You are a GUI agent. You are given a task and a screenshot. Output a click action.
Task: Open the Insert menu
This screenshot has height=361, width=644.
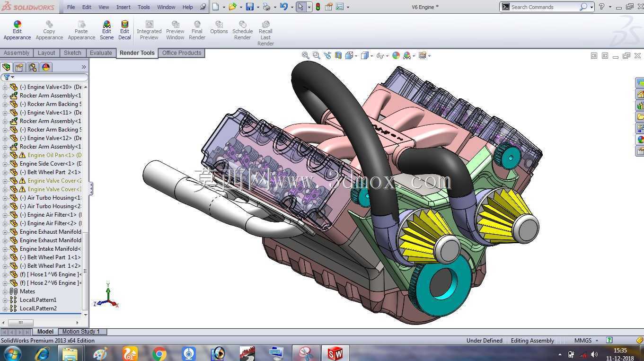click(124, 7)
